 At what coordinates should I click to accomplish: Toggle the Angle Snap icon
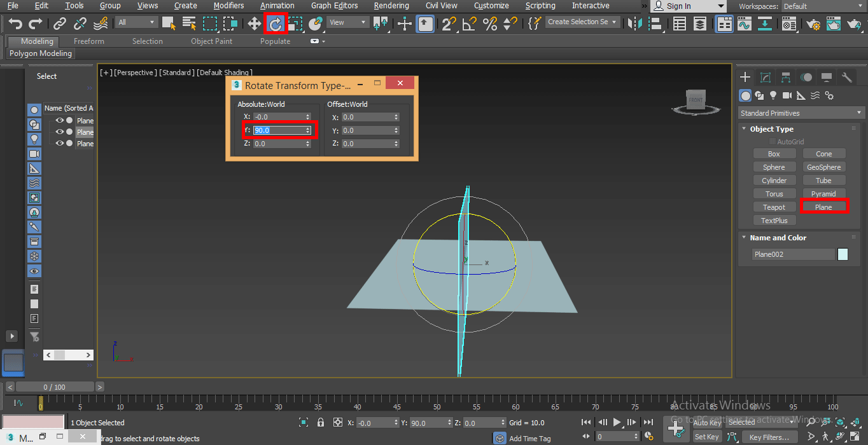pos(470,24)
